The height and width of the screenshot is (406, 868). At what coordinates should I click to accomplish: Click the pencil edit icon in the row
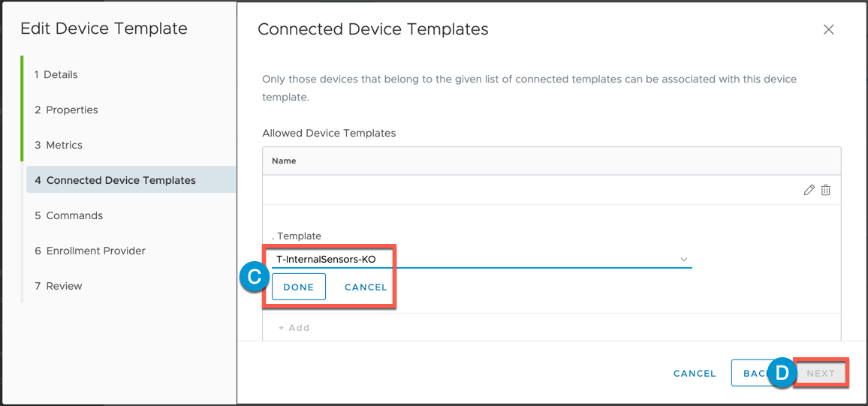(809, 191)
